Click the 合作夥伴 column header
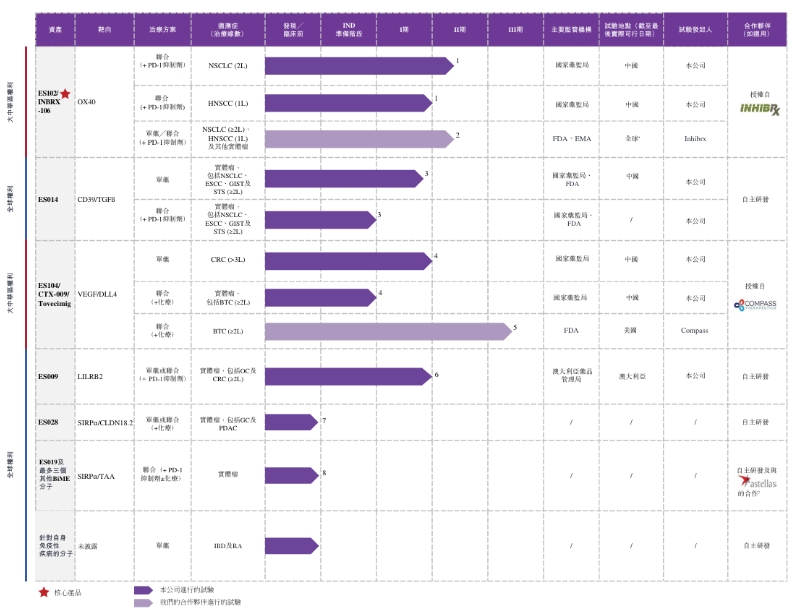Viewport: 792px width, 611px height. point(757,30)
